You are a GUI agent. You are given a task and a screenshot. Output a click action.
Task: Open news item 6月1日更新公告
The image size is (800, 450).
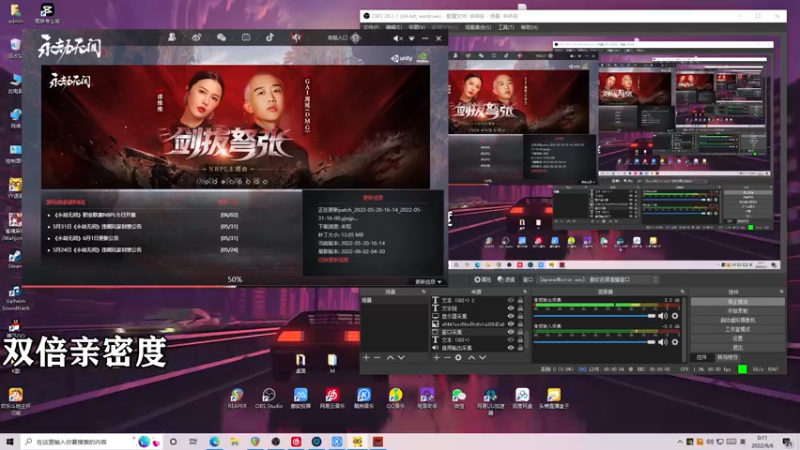tap(87, 238)
